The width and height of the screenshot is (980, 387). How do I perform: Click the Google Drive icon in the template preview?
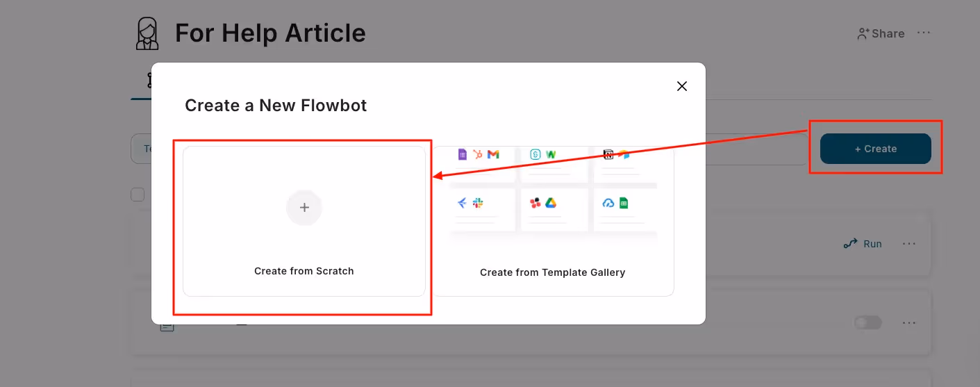[550, 203]
